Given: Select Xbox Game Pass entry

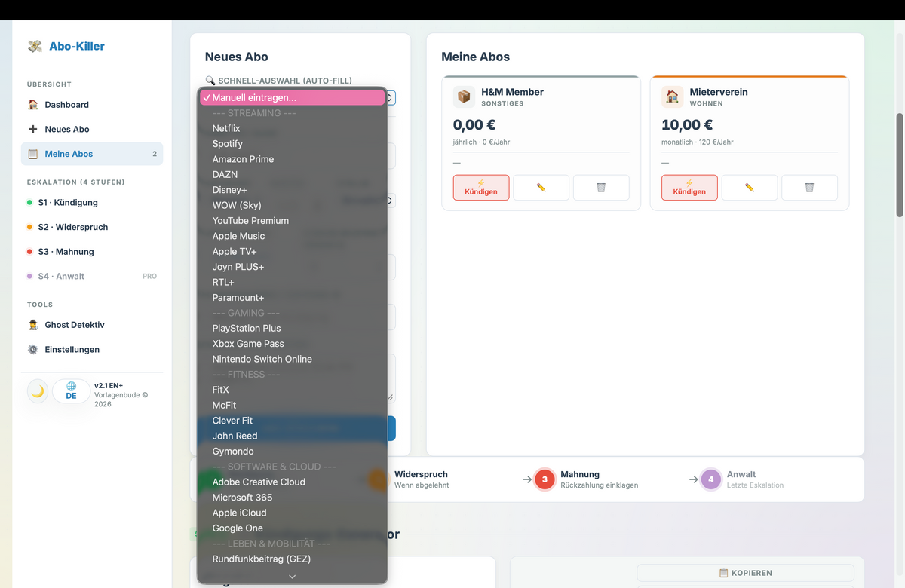Looking at the screenshot, I should (293, 344).
